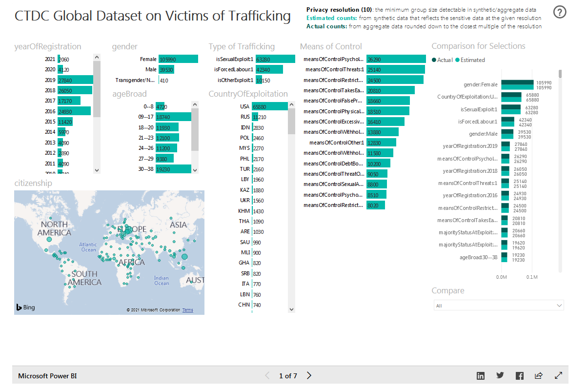The image size is (588, 390).
Task: Open the report in full-screen mode
Action: click(559, 375)
